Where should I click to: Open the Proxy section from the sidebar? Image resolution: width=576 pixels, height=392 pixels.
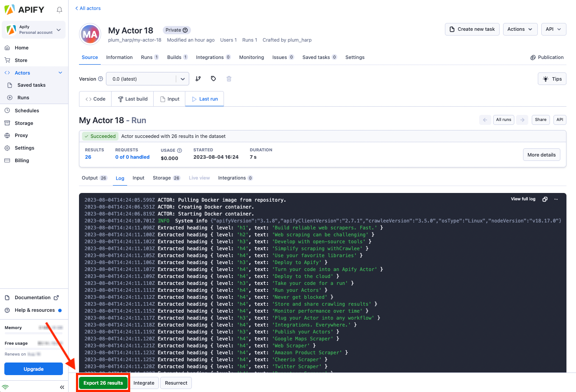(22, 135)
